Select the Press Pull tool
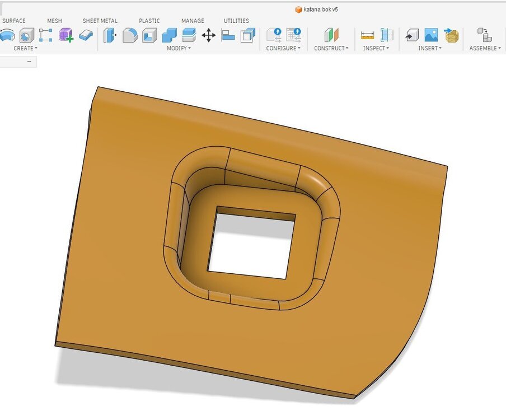 pyautogui.click(x=110, y=35)
